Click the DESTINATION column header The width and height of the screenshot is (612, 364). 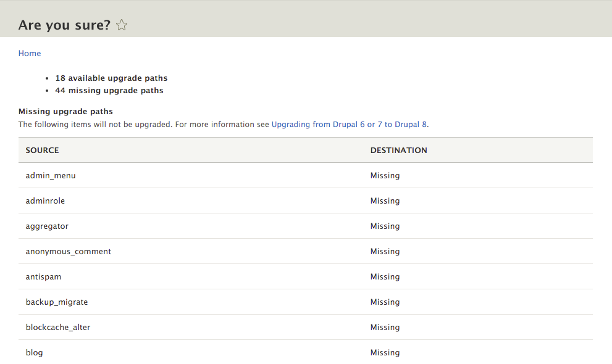(x=398, y=151)
